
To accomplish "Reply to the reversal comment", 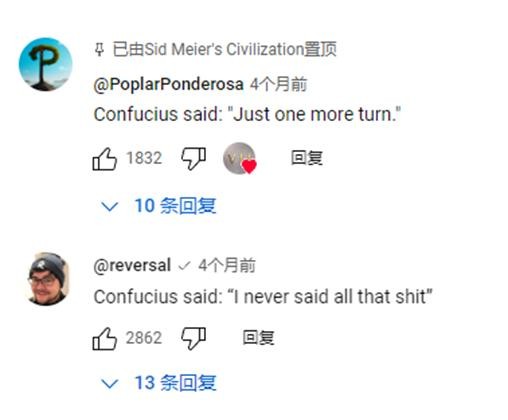I will 259,337.
